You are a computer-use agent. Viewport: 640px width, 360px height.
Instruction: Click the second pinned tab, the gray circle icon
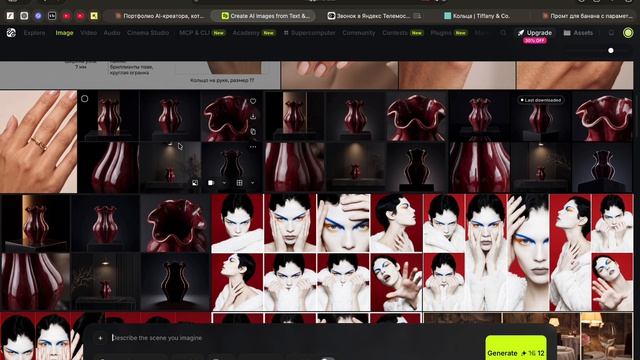point(24,16)
